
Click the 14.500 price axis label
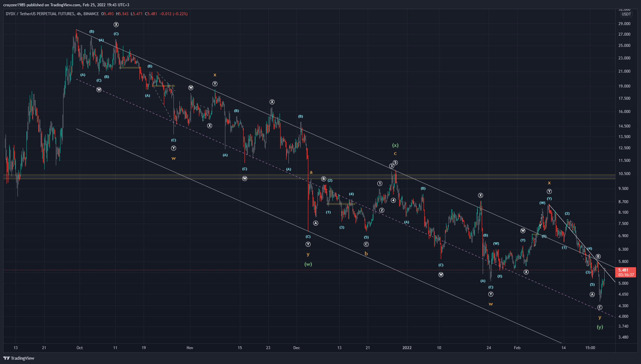(624, 126)
